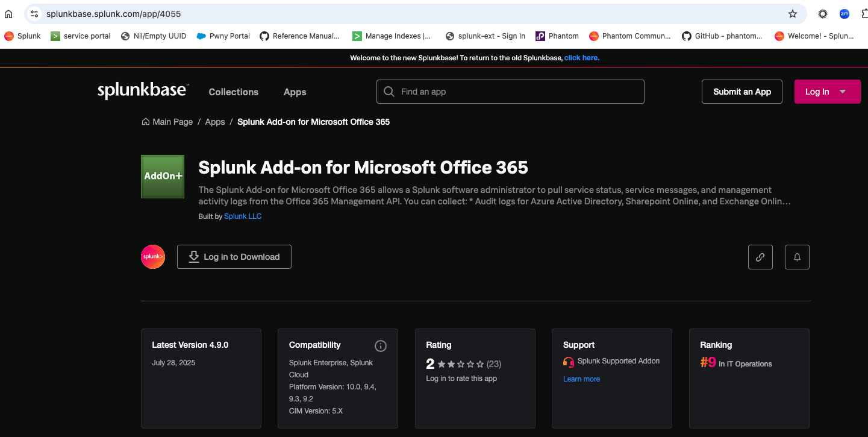
Task: Click the Latest Version 4.9.0 heading
Action: (190, 345)
